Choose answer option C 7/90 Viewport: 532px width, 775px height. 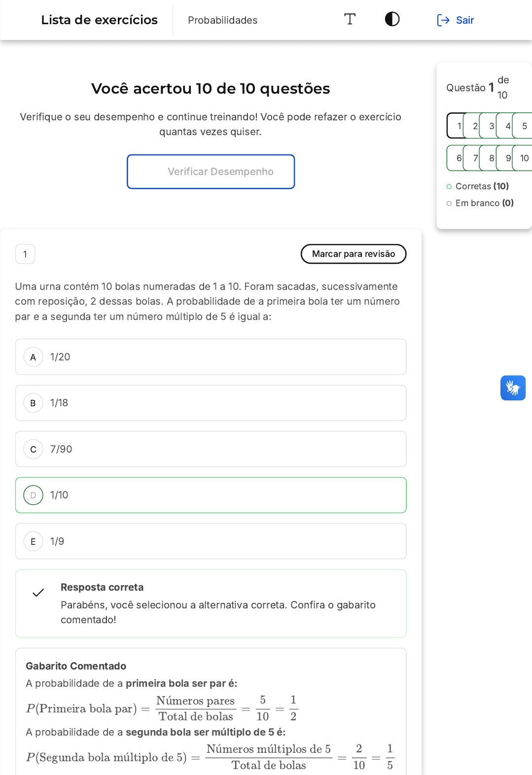click(211, 449)
